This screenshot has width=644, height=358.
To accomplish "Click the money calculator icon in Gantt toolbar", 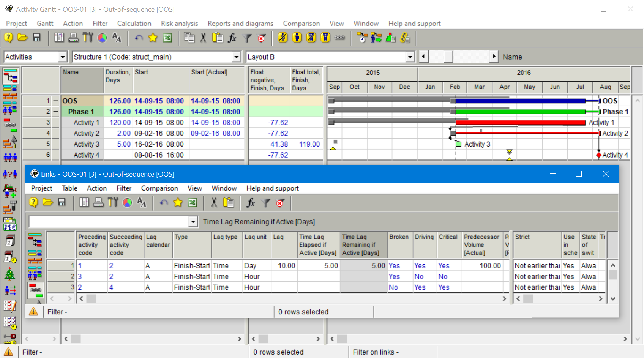I will point(405,38).
